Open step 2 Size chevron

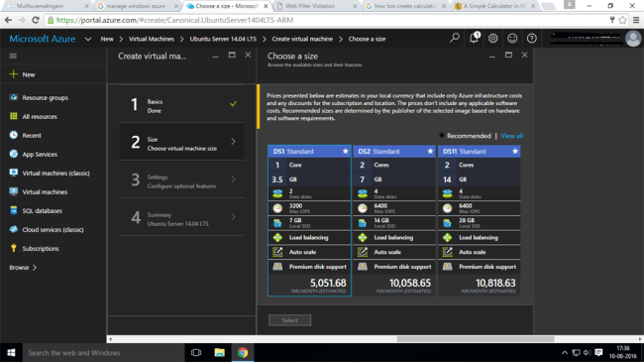click(x=233, y=142)
